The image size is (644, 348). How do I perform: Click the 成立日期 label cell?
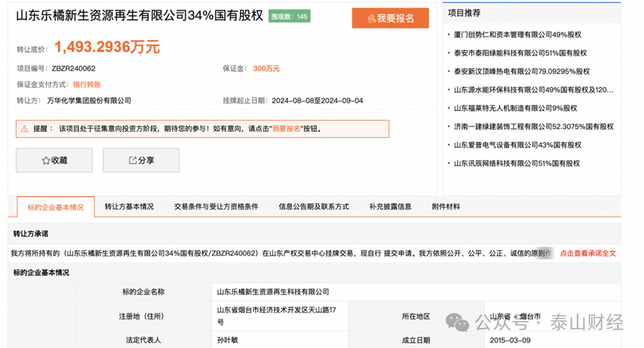[416, 341]
